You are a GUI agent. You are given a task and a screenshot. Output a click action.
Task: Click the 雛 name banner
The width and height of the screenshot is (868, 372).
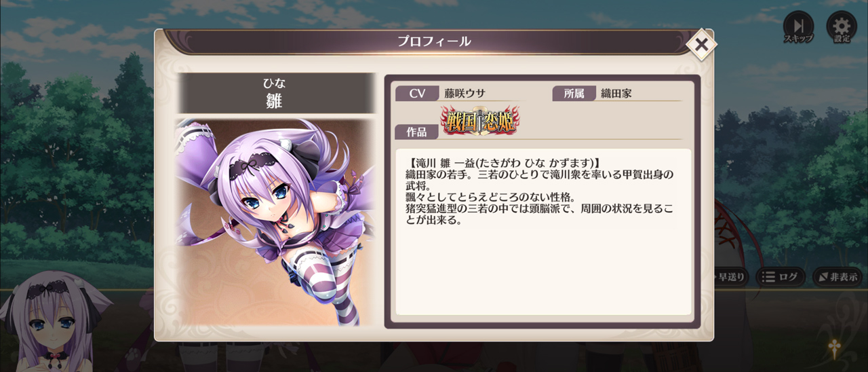[x=275, y=93]
